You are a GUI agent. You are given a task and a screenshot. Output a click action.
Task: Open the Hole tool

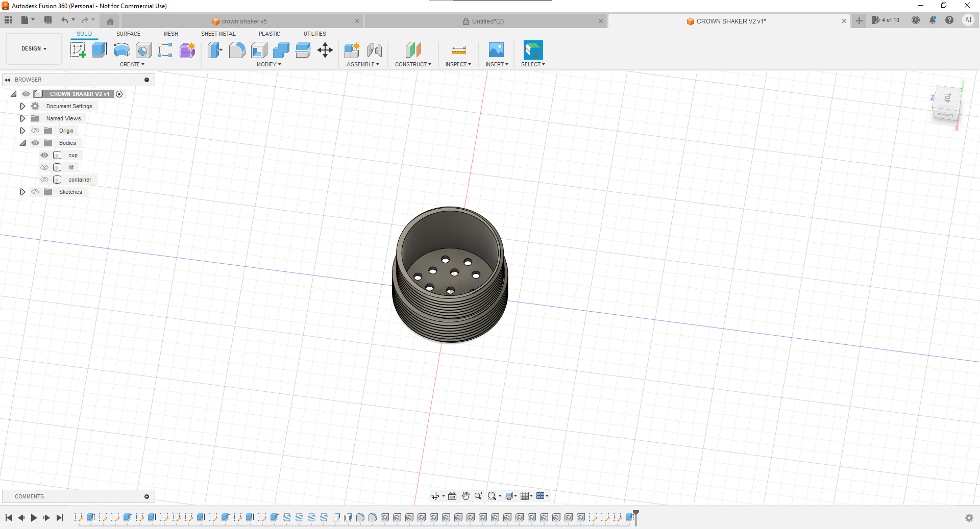(143, 49)
